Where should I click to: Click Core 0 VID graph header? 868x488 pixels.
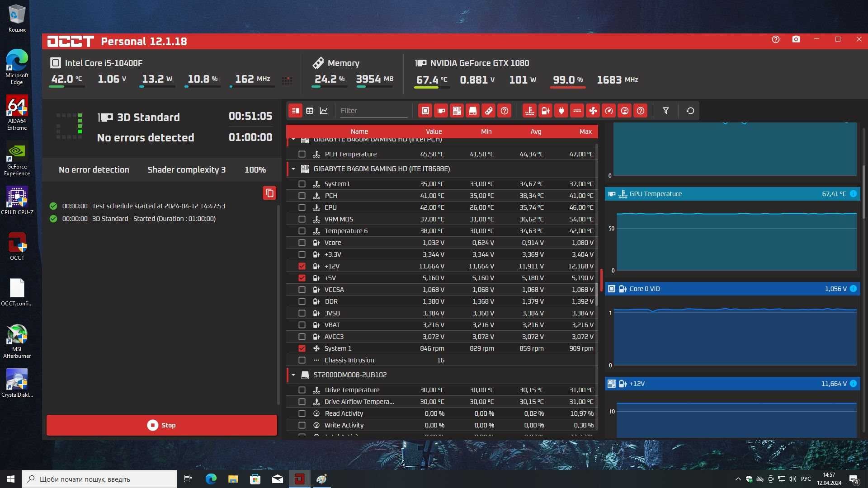[732, 289]
